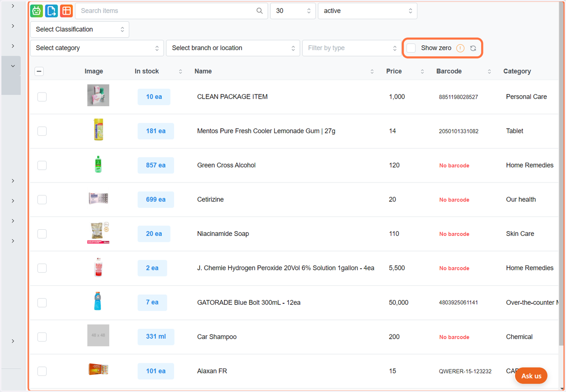Open the GATORADE Blue Bolt bottle thumbnail
Image resolution: width=566 pixels, height=392 pixels.
(x=98, y=301)
